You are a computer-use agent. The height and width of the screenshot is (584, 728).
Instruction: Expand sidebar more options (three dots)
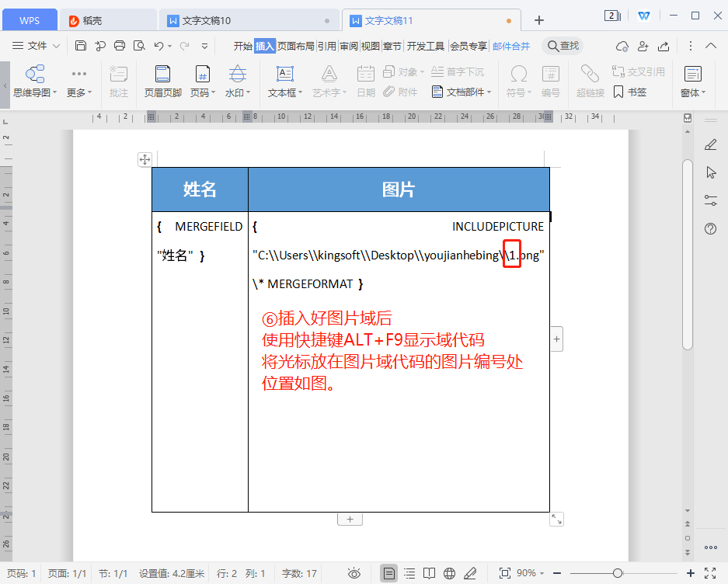tap(710, 547)
